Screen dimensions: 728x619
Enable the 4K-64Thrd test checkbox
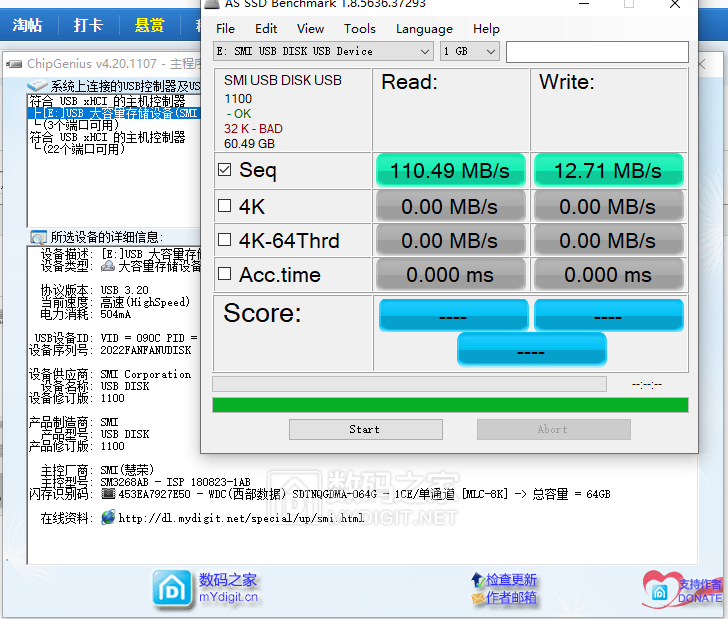(225, 240)
